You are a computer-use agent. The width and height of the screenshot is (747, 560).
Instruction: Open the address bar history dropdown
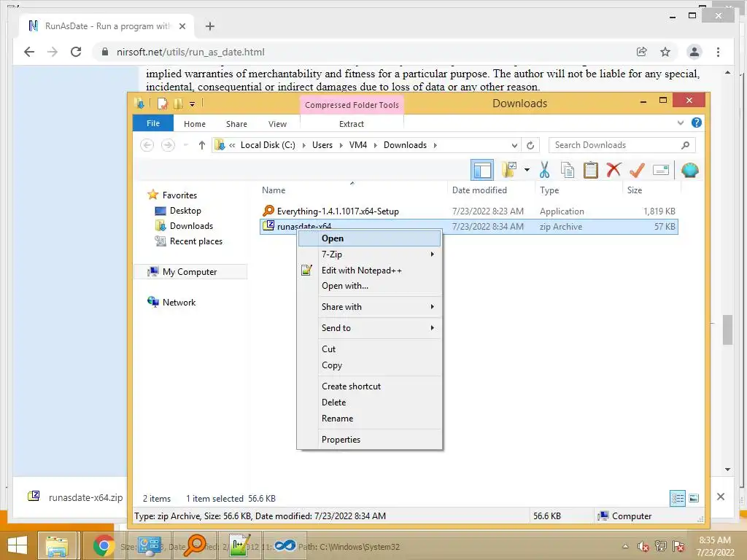514,145
